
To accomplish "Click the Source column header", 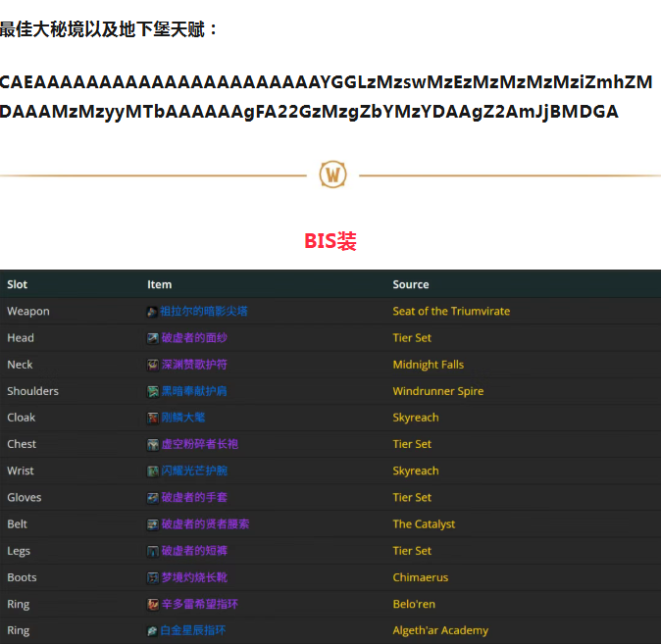I will tap(411, 284).
